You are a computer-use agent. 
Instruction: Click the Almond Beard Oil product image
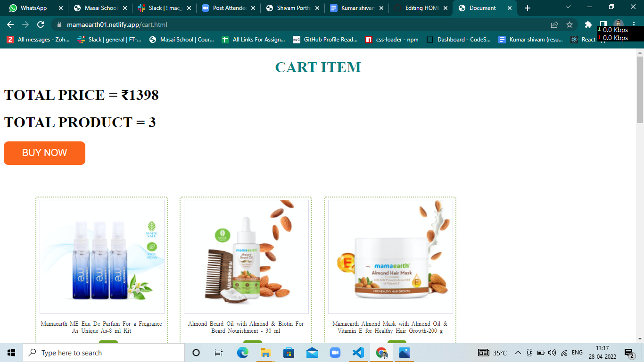point(246,257)
